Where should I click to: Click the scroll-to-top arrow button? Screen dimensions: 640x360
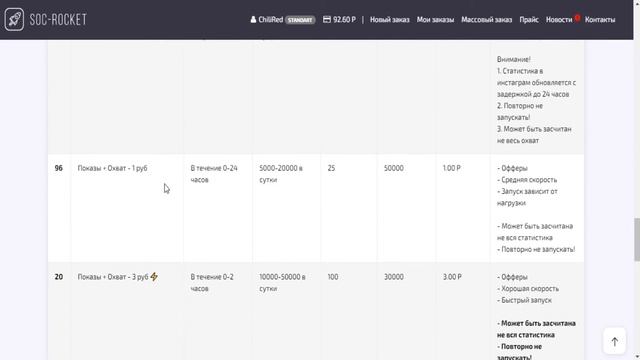pyautogui.click(x=614, y=341)
